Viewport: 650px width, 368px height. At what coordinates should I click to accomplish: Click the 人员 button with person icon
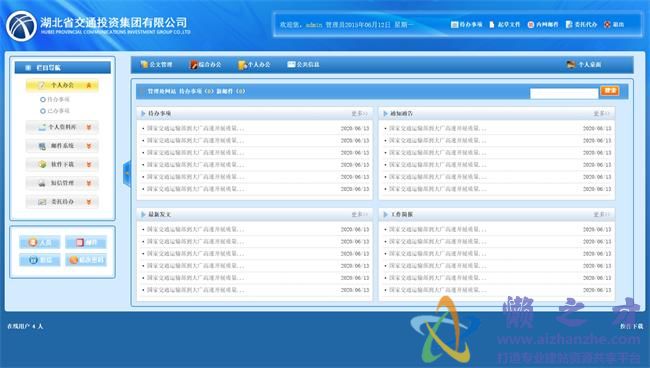(x=40, y=242)
